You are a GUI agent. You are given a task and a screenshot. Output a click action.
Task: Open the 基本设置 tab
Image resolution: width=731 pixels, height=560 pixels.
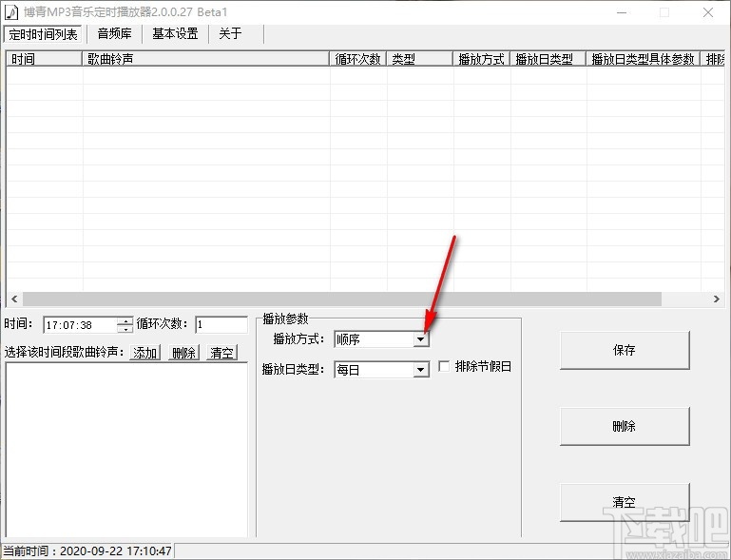point(175,33)
